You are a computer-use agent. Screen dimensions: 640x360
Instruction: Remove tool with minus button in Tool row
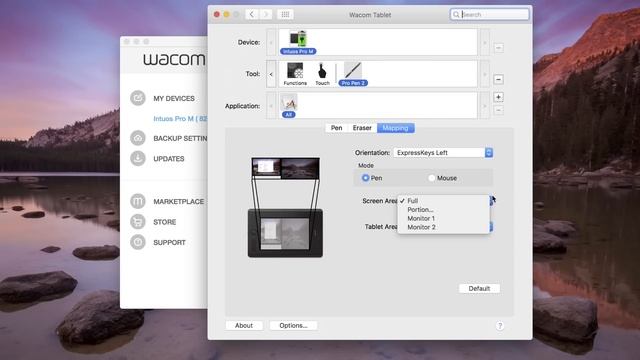498,79
